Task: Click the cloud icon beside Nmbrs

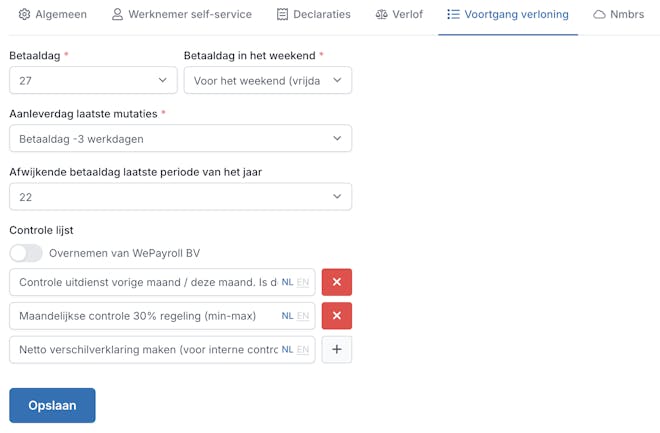Action: click(599, 15)
